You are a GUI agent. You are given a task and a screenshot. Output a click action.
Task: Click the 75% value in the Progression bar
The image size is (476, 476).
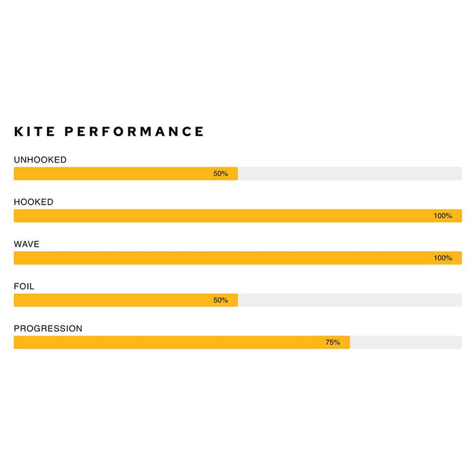coord(333,342)
